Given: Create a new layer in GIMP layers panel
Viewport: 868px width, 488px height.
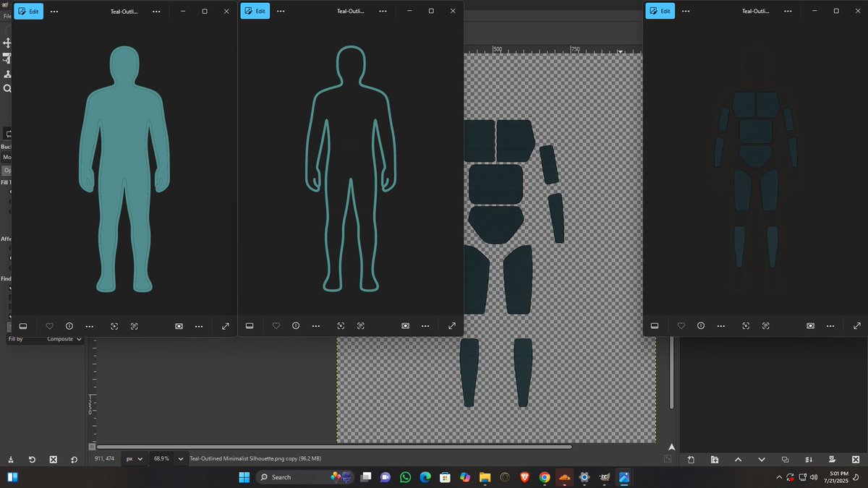Looking at the screenshot, I should tap(690, 460).
